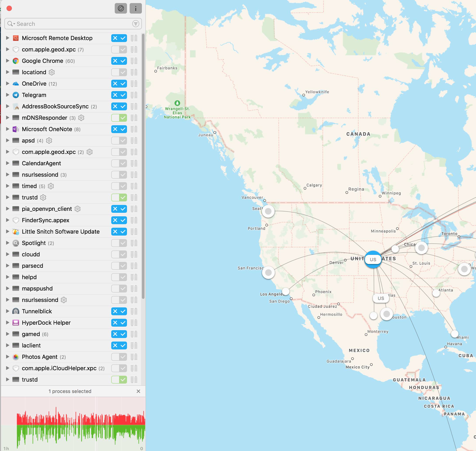The width and height of the screenshot is (476, 451).
Task: Show traffic bars for gamed
Action: click(x=134, y=334)
